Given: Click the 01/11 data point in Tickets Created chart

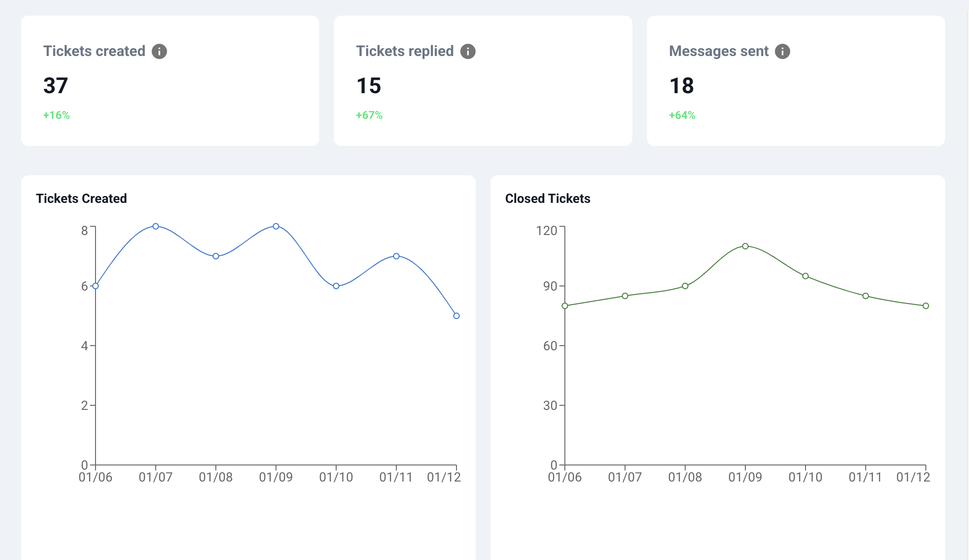Looking at the screenshot, I should coord(396,256).
